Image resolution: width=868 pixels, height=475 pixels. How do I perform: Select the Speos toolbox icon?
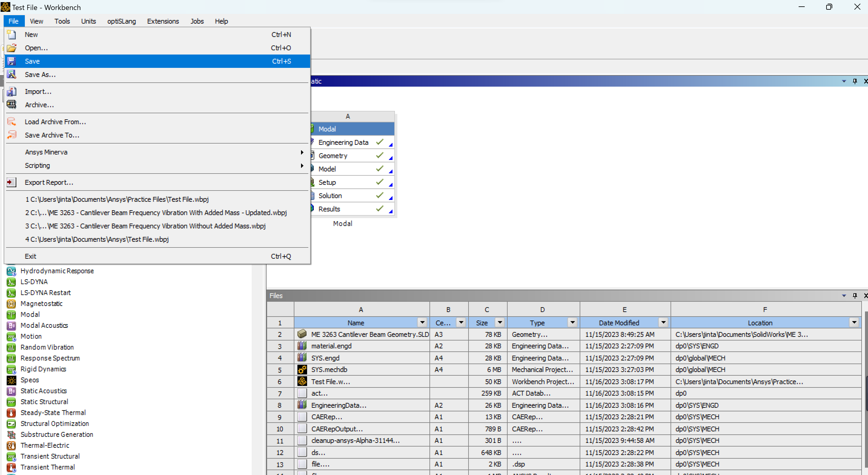11,380
